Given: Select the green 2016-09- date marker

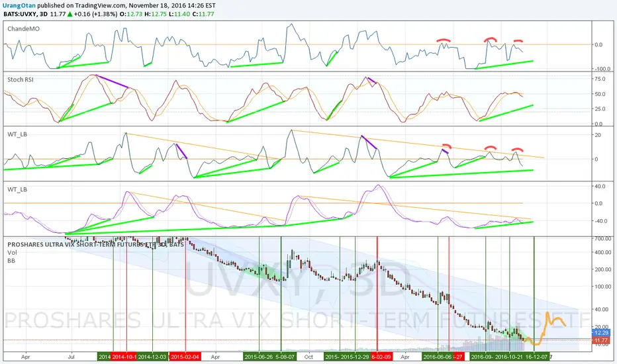Looking at the screenshot, I should point(482,357).
